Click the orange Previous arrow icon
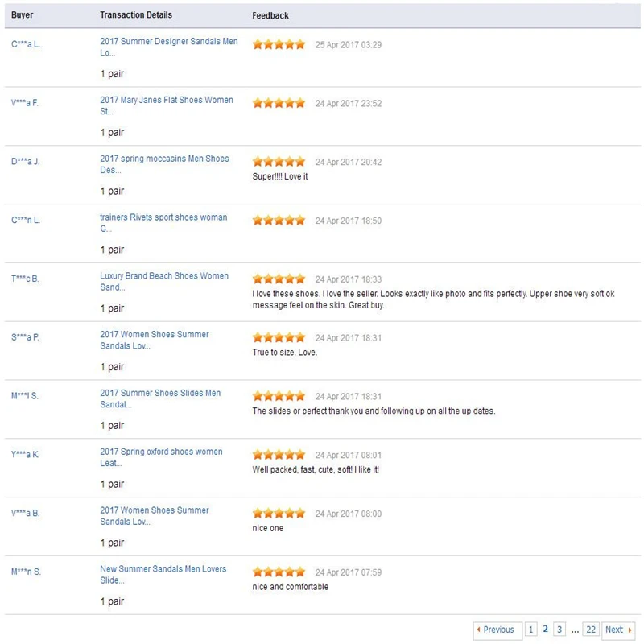Viewport: 644px width, 644px height. [478, 630]
